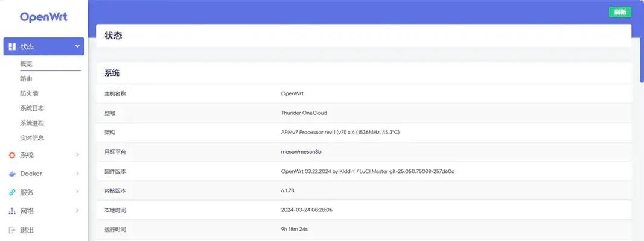Open the 概览 submenu item
Viewport: 644px width, 241px height.
pyautogui.click(x=27, y=64)
